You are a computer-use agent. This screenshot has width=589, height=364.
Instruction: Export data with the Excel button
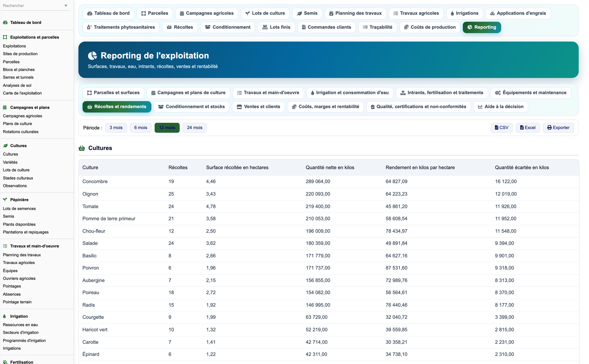tap(528, 128)
